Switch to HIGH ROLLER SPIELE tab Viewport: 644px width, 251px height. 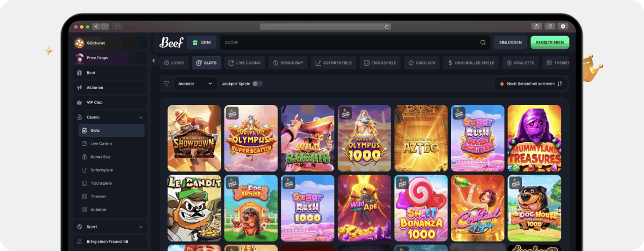point(471,63)
